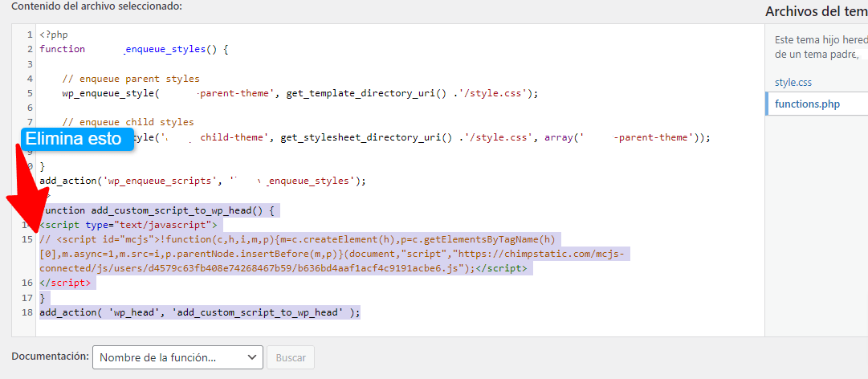Click line 2 with '_enqueue_styles() {'

(134, 49)
